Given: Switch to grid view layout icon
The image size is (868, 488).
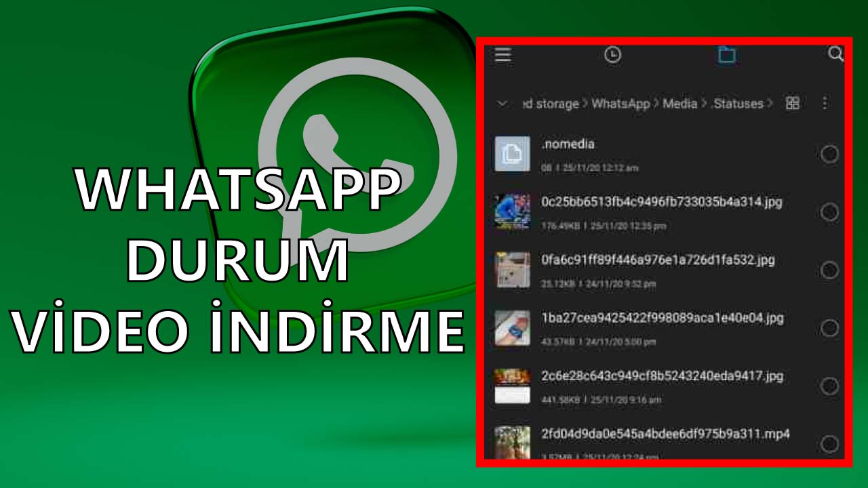Looking at the screenshot, I should coord(792,103).
